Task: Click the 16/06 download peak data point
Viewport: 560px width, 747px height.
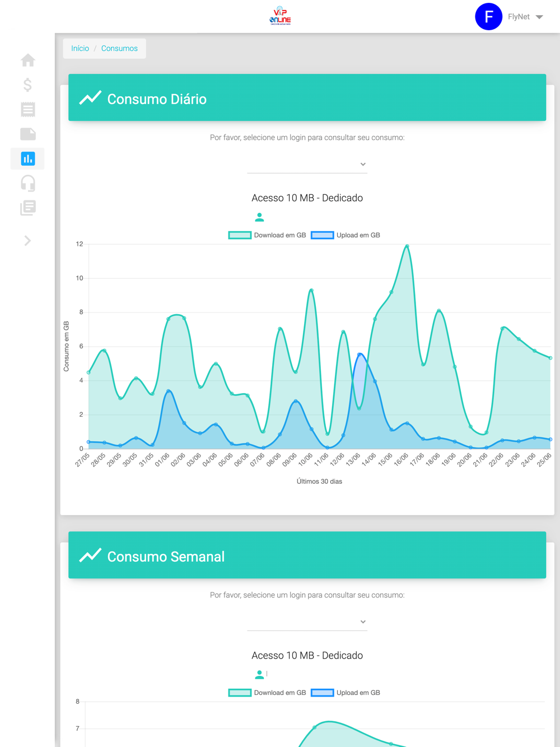Action: pos(407,246)
